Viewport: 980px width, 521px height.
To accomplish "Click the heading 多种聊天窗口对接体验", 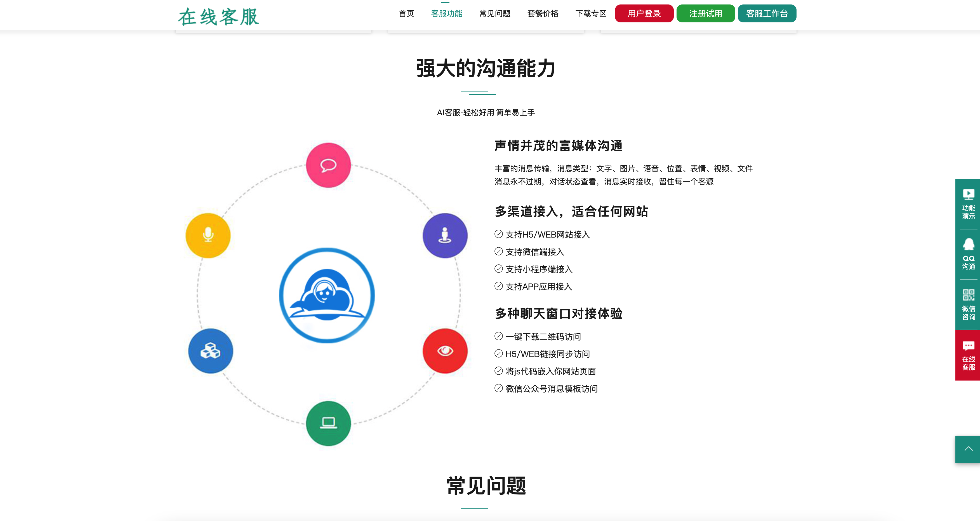I will [558, 314].
